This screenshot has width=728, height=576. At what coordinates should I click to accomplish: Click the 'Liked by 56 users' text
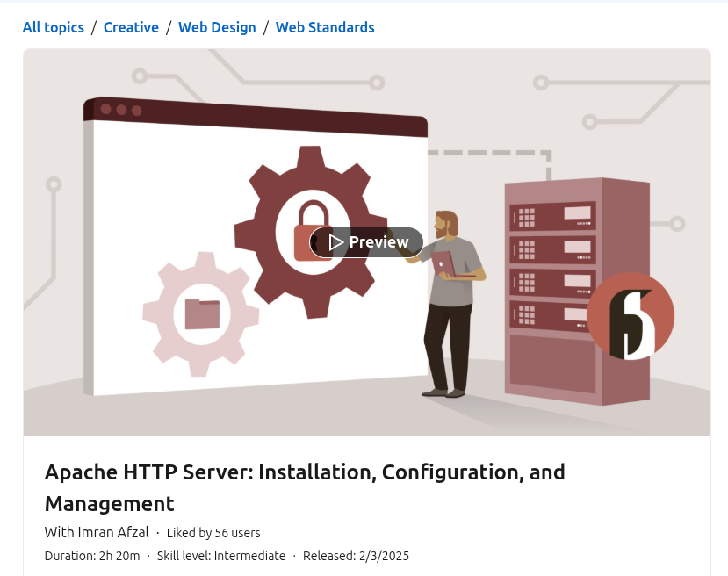[213, 533]
